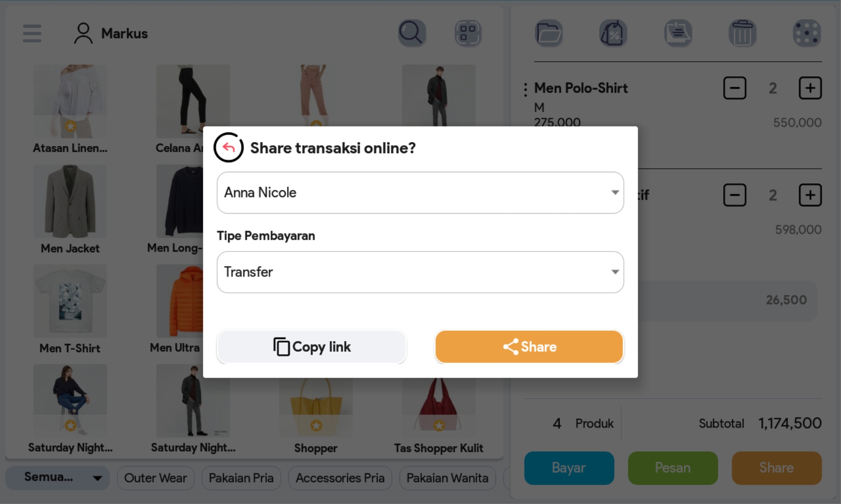841x504 pixels.
Task: Switch product grid view layout
Action: coord(468,33)
